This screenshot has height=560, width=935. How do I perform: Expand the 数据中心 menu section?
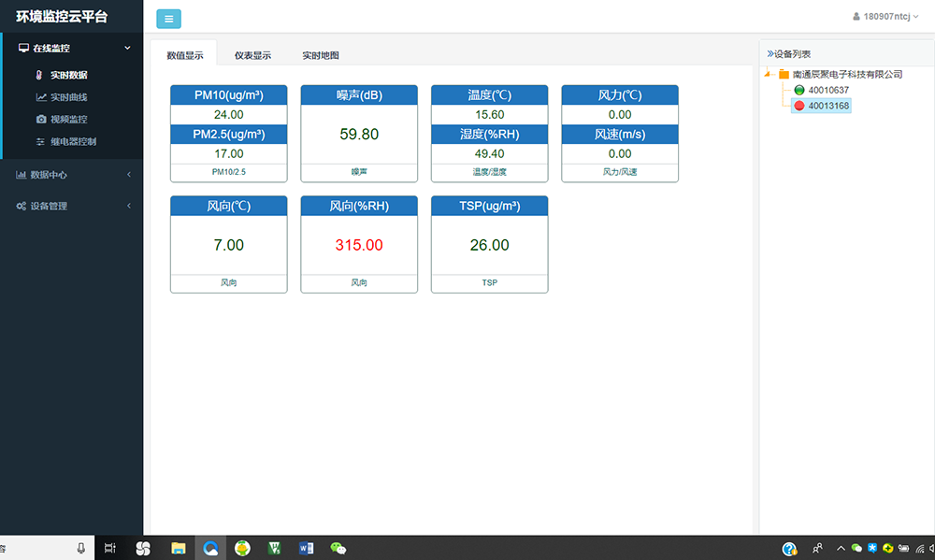coord(72,175)
